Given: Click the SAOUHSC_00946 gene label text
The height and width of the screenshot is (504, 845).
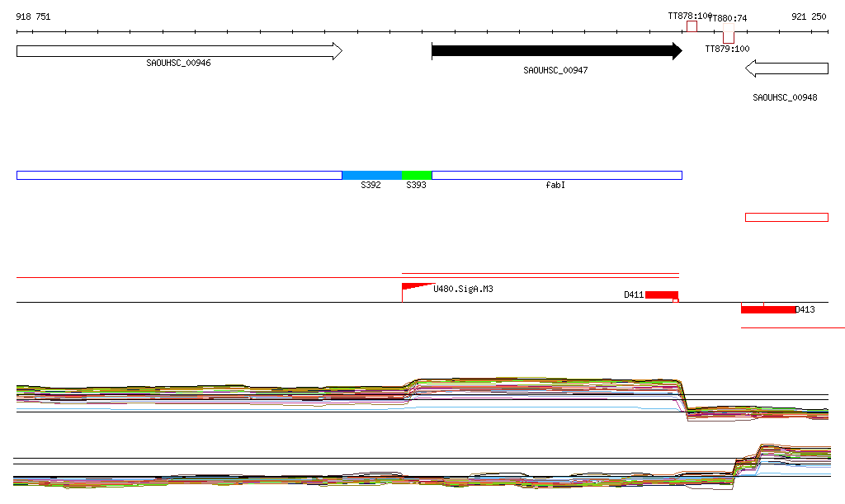Looking at the screenshot, I should point(178,63).
